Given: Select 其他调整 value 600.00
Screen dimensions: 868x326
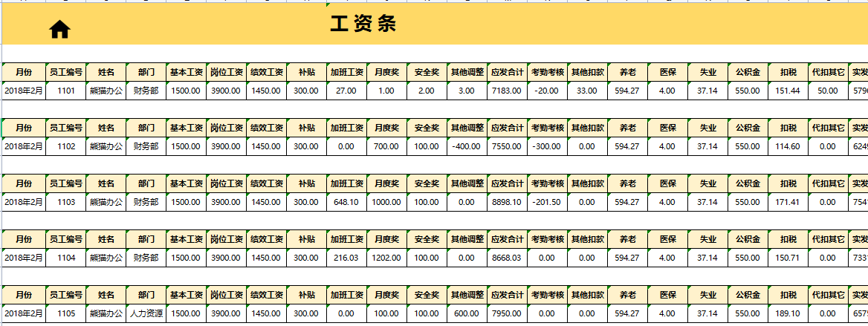Looking at the screenshot, I should tap(467, 313).
